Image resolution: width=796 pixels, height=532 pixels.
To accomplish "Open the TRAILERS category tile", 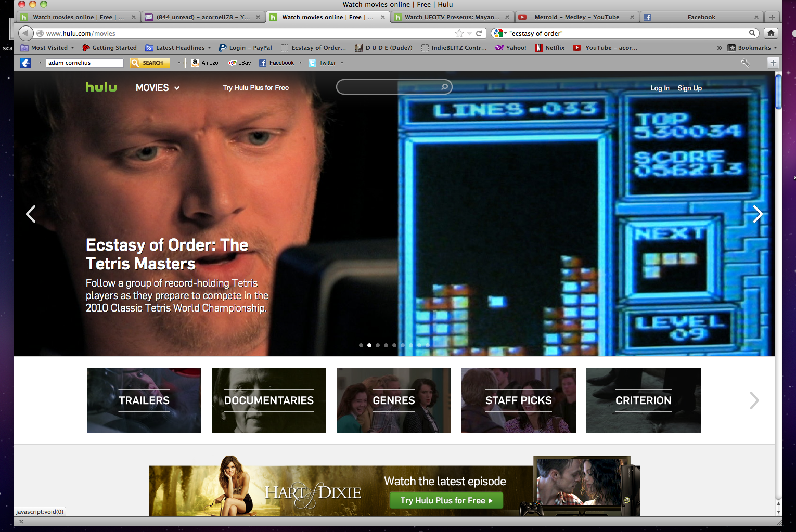I will coord(144,400).
